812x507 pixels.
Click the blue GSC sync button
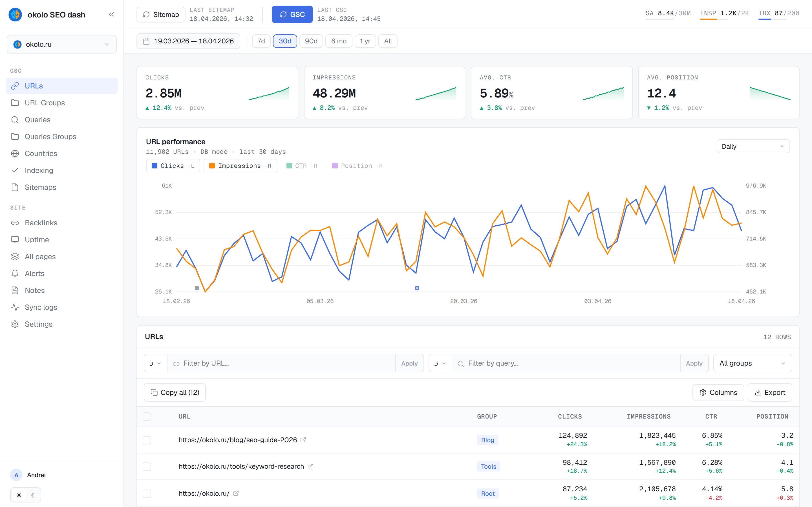(292, 14)
